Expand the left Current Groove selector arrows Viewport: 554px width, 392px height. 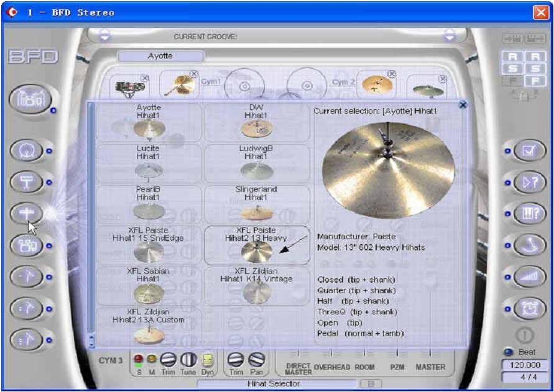(105, 37)
